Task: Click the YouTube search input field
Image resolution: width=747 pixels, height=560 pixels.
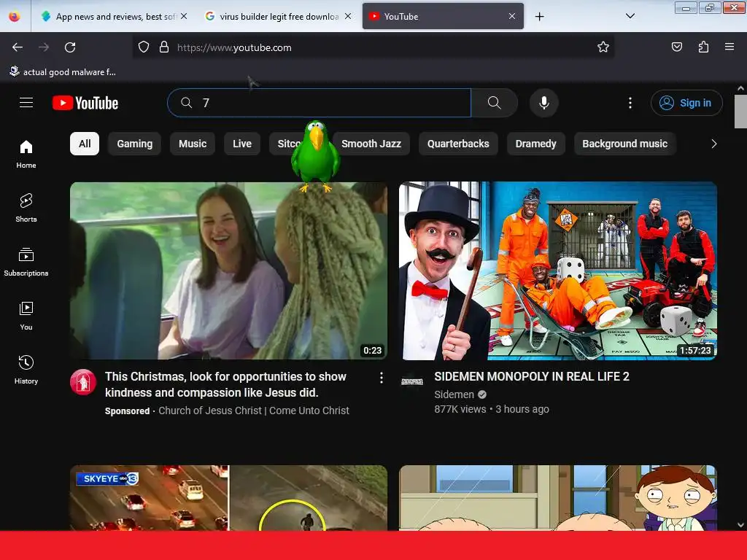Action: pyautogui.click(x=320, y=103)
